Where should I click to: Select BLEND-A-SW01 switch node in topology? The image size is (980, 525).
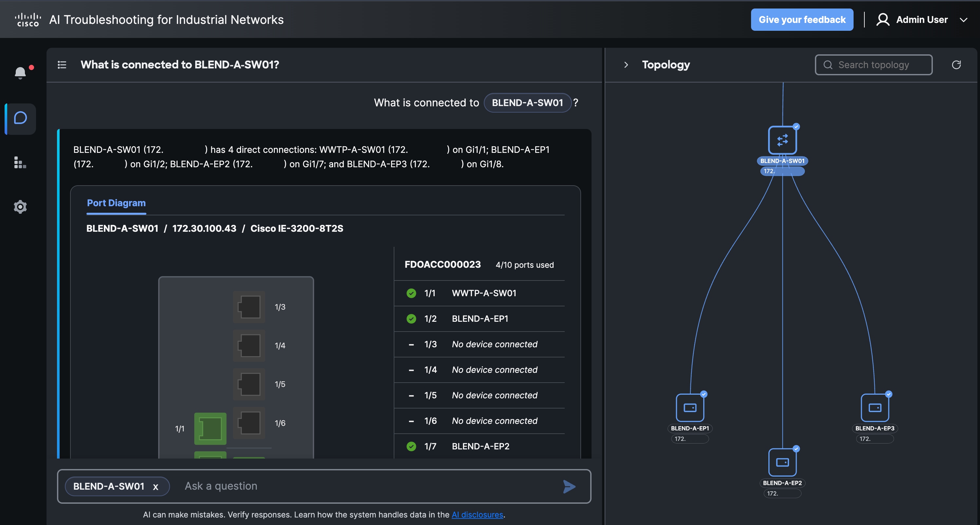tap(782, 140)
